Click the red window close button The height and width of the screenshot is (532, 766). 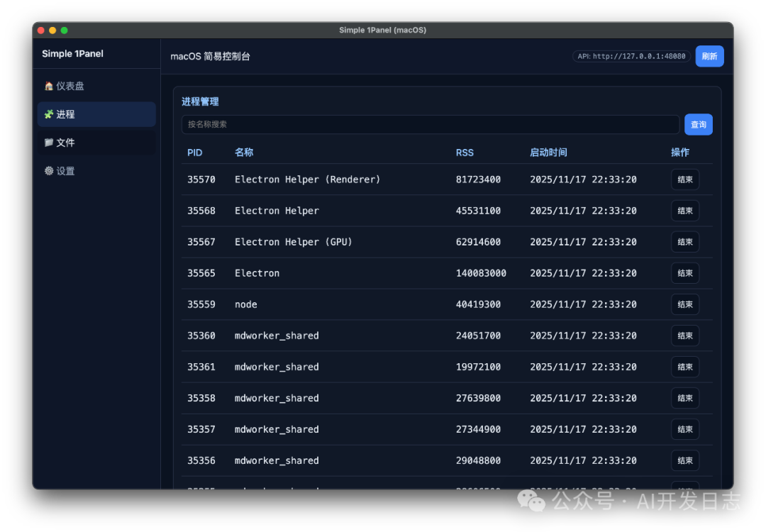click(x=41, y=31)
